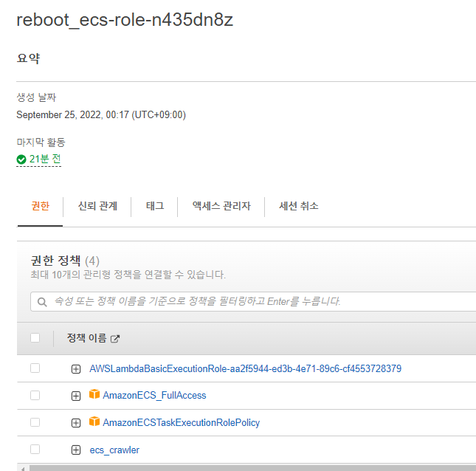Go to the 액세스 관리자 tab

coord(221,206)
